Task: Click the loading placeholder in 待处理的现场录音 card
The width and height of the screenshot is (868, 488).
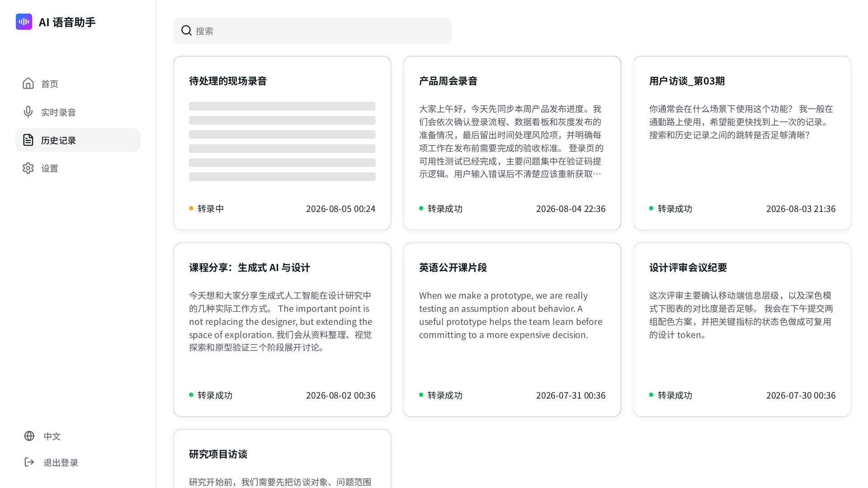Action: [x=282, y=141]
